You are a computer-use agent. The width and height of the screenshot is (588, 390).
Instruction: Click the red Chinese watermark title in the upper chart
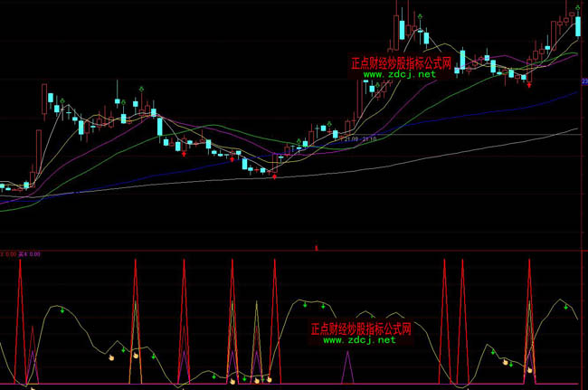401,63
